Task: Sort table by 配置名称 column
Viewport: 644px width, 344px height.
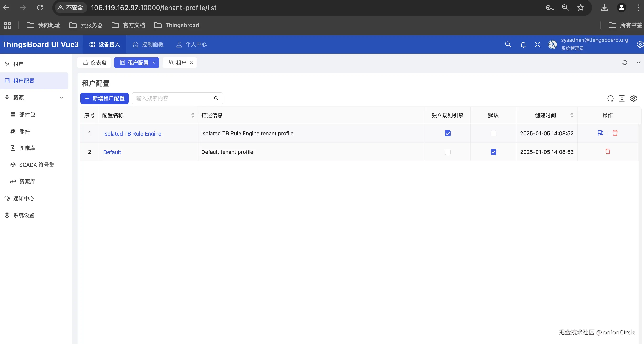Action: (x=193, y=115)
